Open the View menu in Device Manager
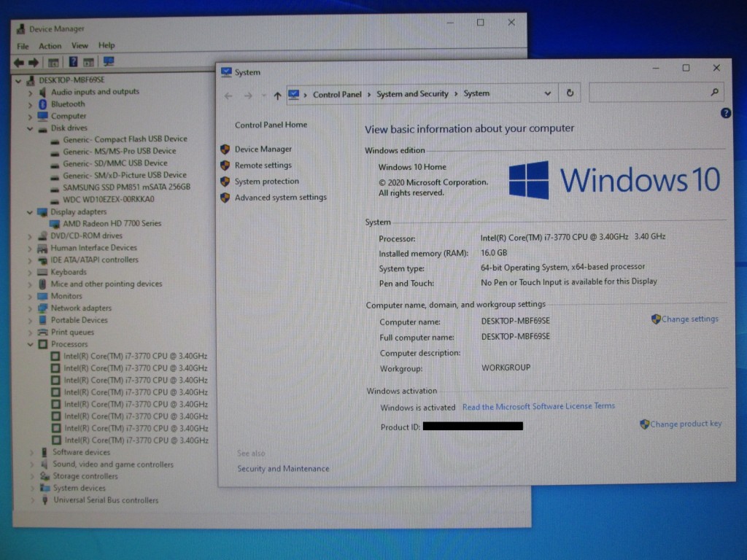 [x=80, y=45]
